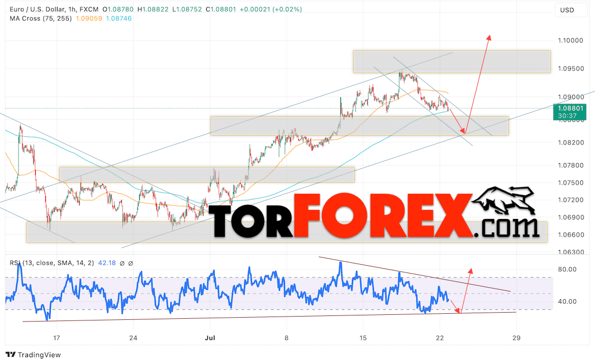Click the orange MA value 1.09059
The image size is (595, 364).
tap(89, 18)
